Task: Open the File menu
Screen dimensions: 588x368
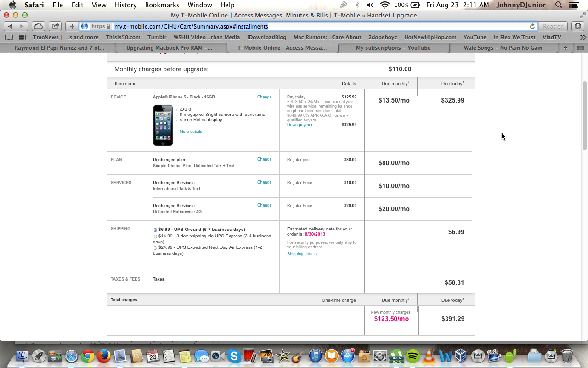Action: pyautogui.click(x=58, y=5)
